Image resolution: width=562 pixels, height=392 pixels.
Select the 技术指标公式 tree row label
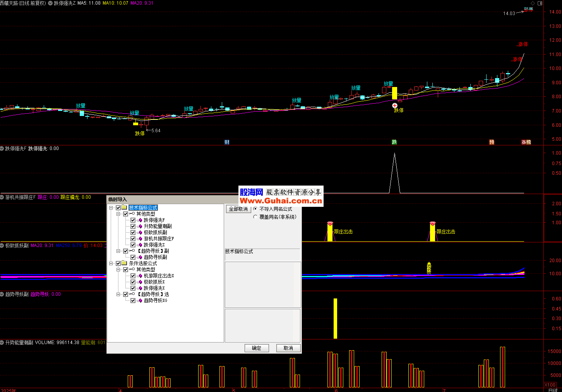pyautogui.click(x=143, y=208)
